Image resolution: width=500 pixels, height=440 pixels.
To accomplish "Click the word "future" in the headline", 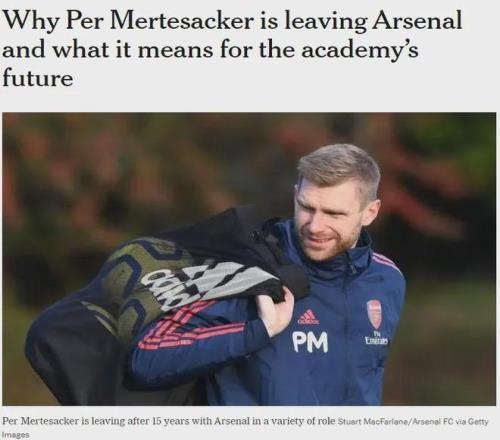I will pyautogui.click(x=38, y=78).
